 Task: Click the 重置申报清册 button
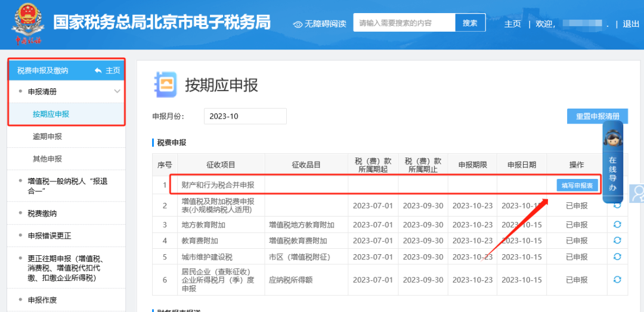pos(597,116)
